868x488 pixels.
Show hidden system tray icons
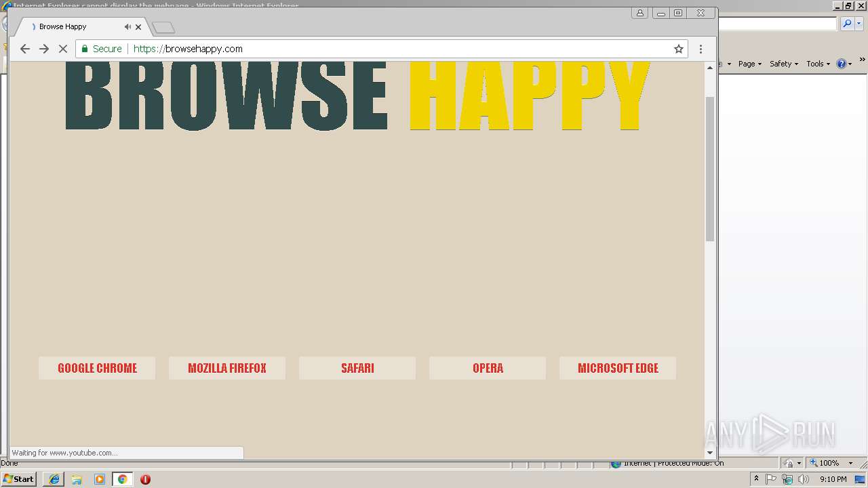pos(756,479)
